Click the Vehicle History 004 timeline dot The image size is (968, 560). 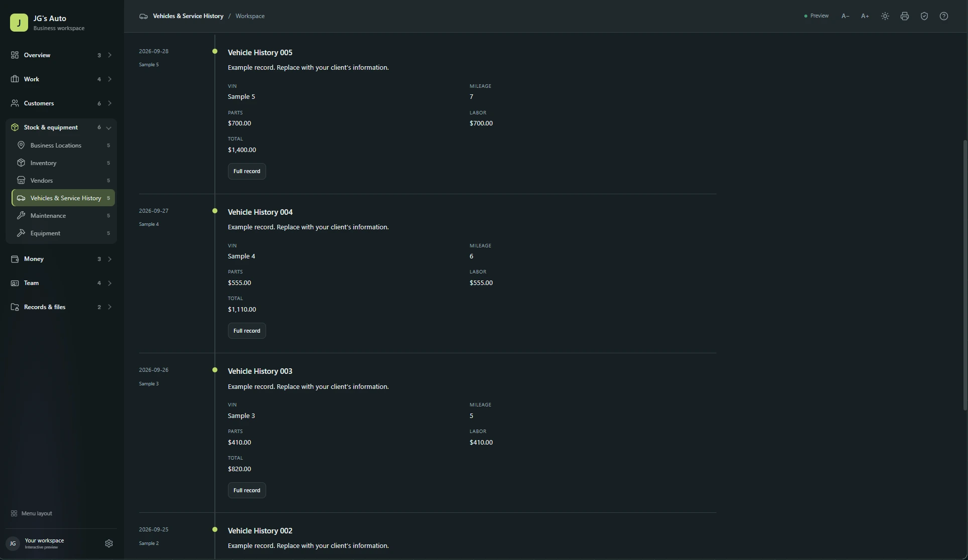(x=215, y=211)
